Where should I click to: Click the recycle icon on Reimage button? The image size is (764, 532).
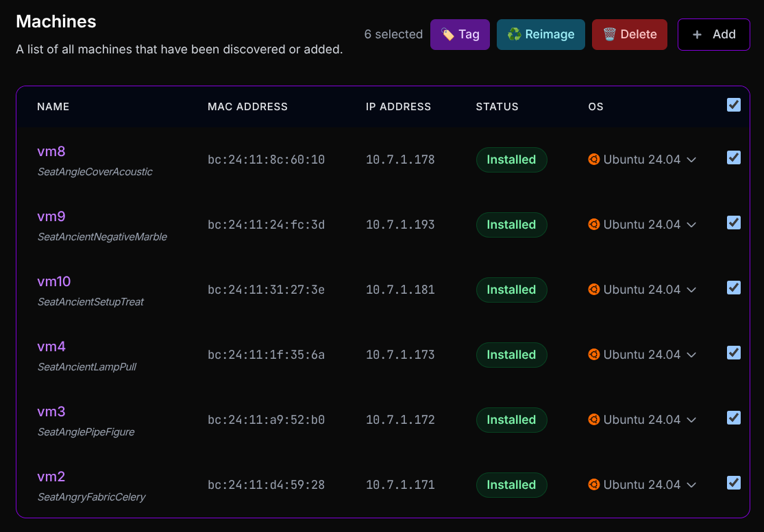pos(514,34)
